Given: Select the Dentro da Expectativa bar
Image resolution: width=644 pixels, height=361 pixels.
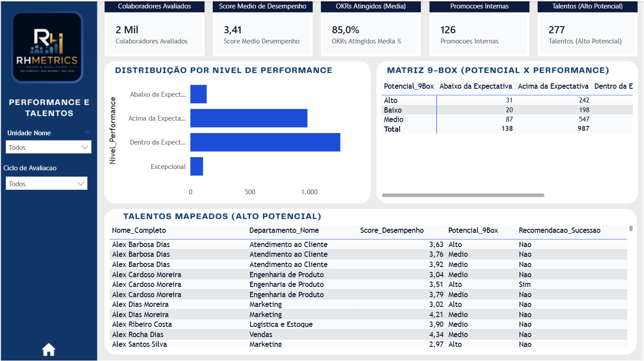Looking at the screenshot, I should (x=265, y=142).
